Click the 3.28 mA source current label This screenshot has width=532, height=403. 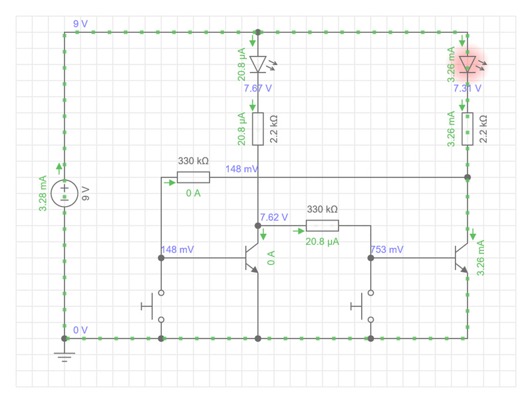[x=43, y=194]
